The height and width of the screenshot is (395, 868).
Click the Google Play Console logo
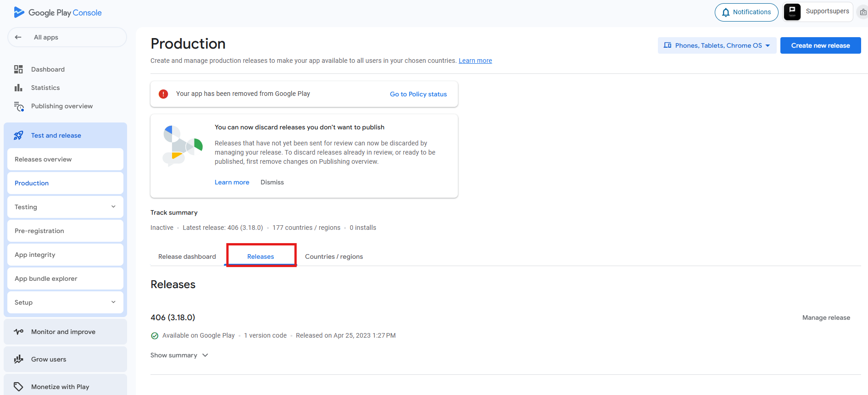pos(57,12)
